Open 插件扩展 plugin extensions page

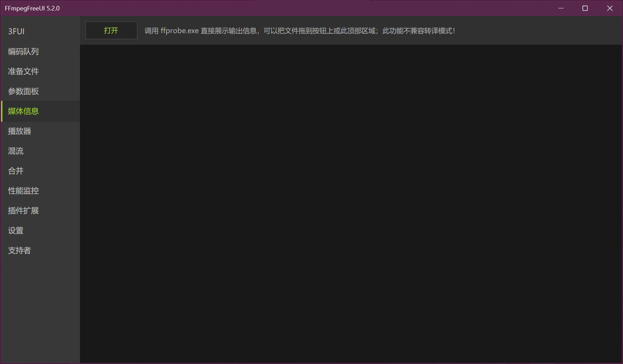[x=23, y=211]
